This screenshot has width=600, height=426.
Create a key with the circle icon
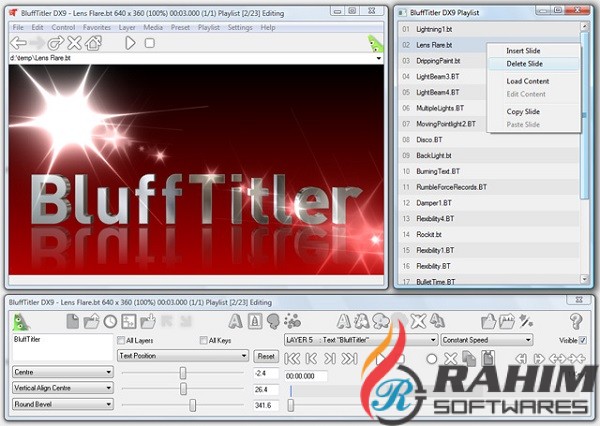[x=432, y=359]
